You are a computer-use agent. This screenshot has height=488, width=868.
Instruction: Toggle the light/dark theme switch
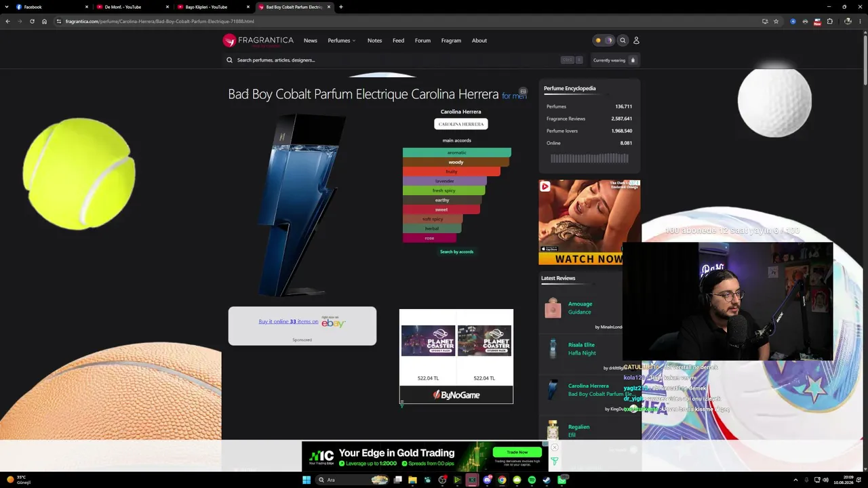pos(603,41)
